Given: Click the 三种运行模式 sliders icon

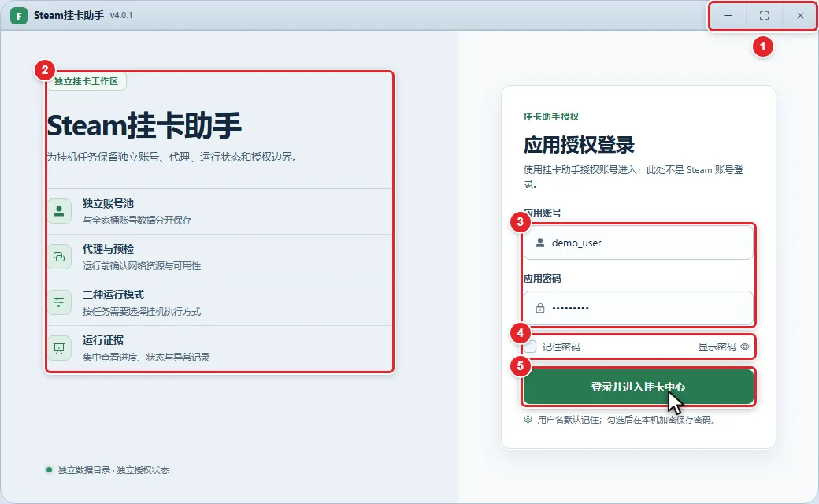Looking at the screenshot, I should (x=59, y=302).
